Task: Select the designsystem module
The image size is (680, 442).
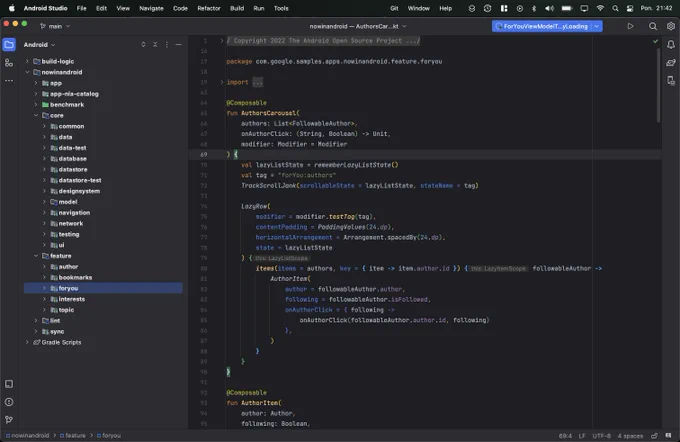Action: [x=103, y=191]
